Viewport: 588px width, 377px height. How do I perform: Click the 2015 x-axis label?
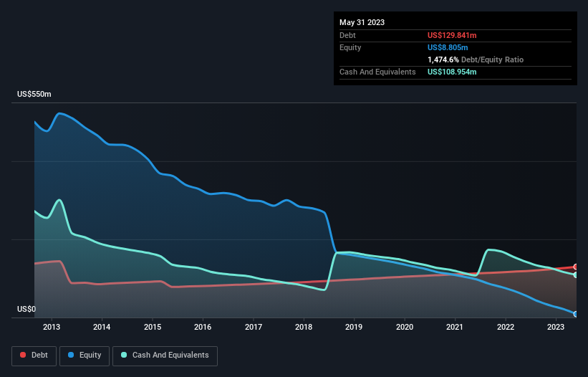click(x=153, y=327)
